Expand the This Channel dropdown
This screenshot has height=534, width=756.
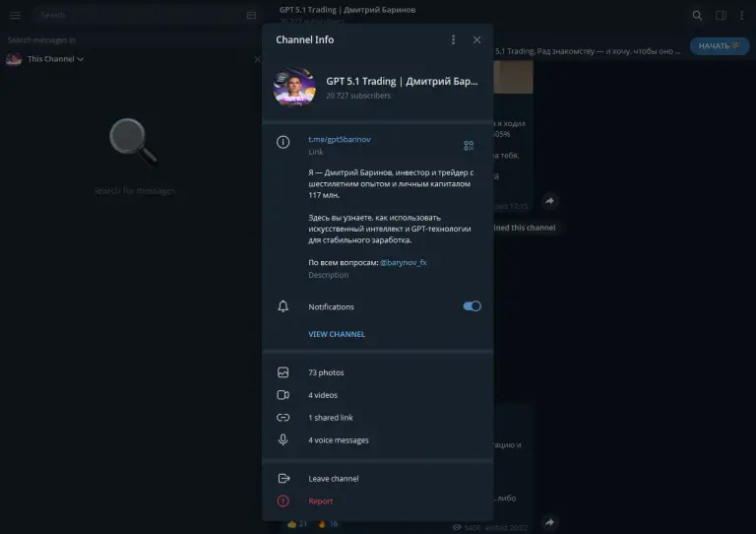[x=55, y=59]
